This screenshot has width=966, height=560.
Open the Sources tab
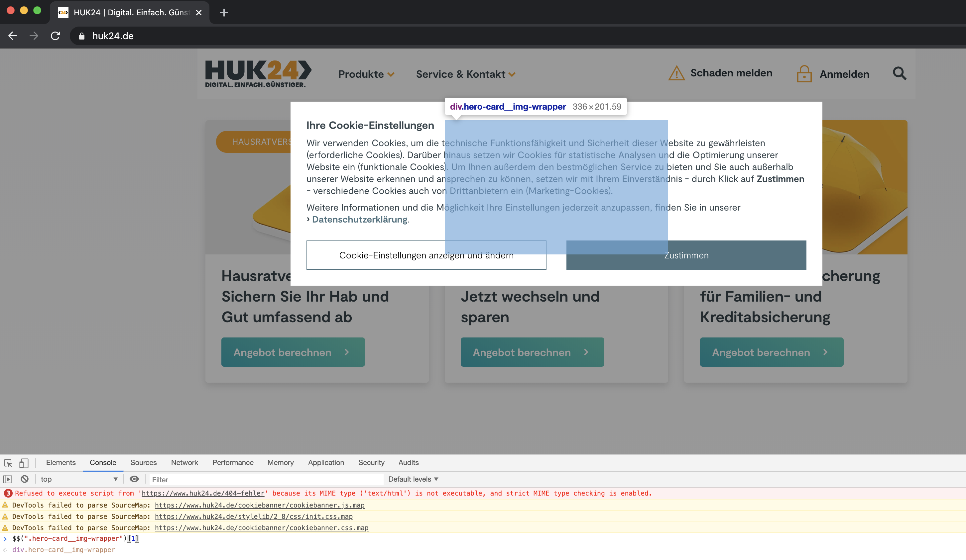click(x=143, y=463)
